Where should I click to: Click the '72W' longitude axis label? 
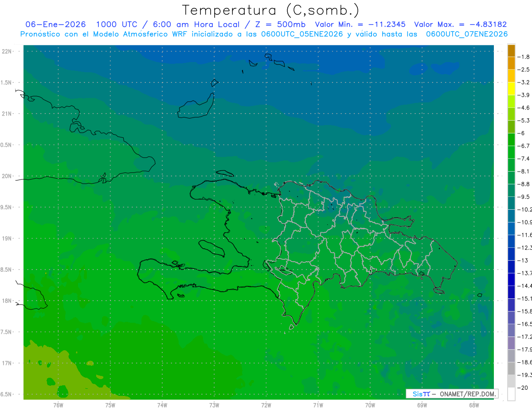tap(266, 405)
